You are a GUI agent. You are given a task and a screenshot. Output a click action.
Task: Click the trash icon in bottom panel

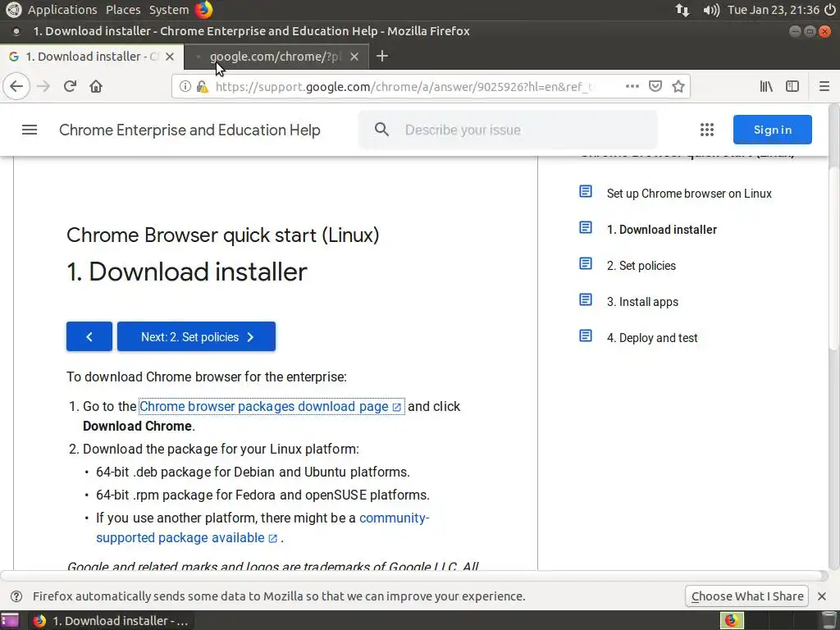pos(829,620)
